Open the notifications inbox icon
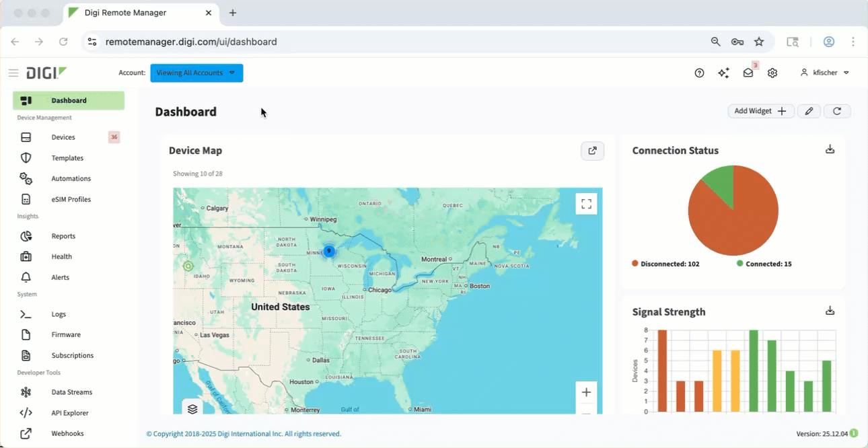This screenshot has width=868, height=448. pos(748,73)
